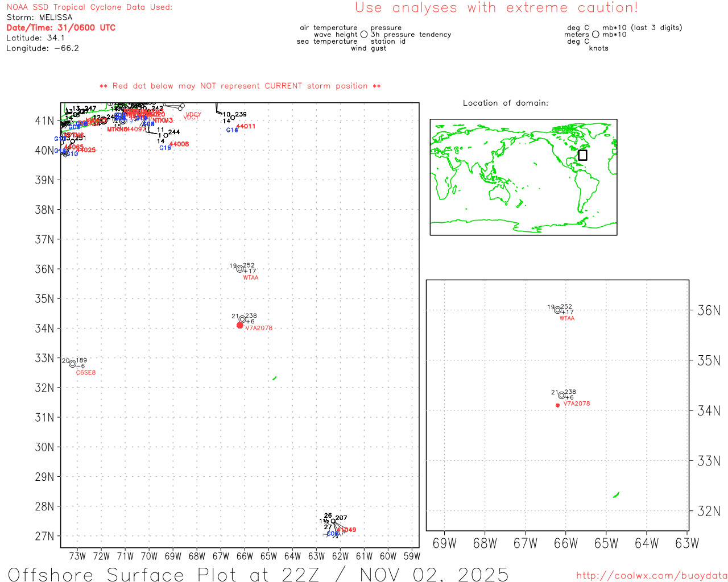The width and height of the screenshot is (728, 582).
Task: Click the C6SE8 station marker circle
Action: pos(73,364)
